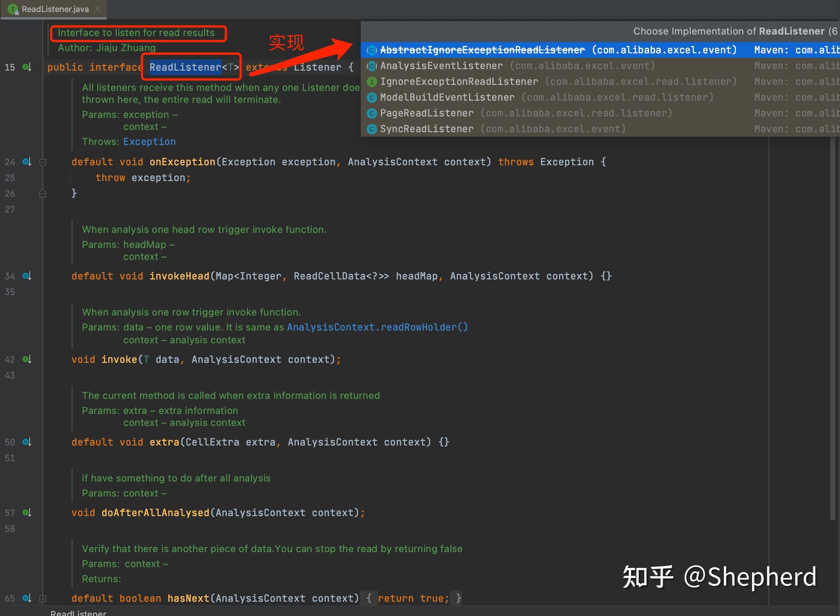This screenshot has height=616, width=840.
Task: Expand the folded hasNext method body
Action: 43,598
